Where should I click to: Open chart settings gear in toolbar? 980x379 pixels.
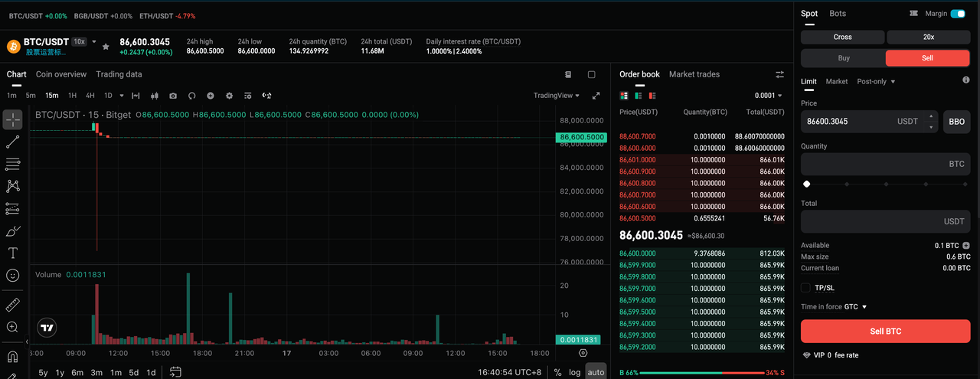(x=229, y=96)
